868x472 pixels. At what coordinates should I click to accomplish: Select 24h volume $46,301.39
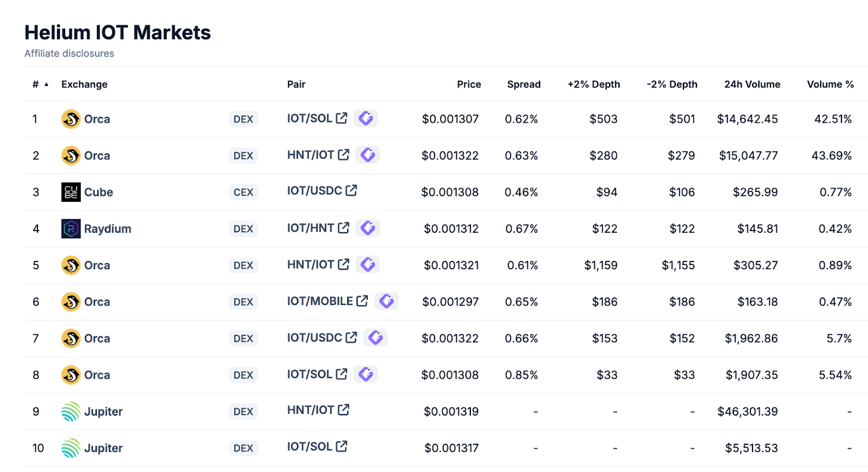tap(748, 411)
